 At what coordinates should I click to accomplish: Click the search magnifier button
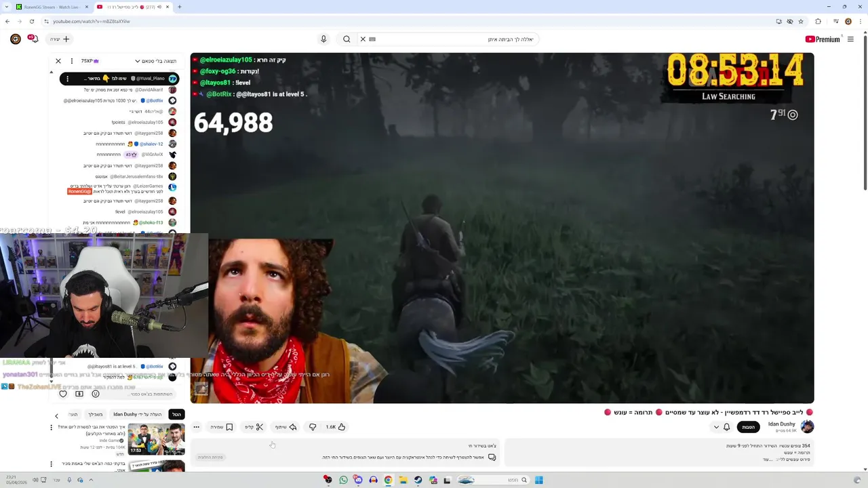click(x=347, y=39)
